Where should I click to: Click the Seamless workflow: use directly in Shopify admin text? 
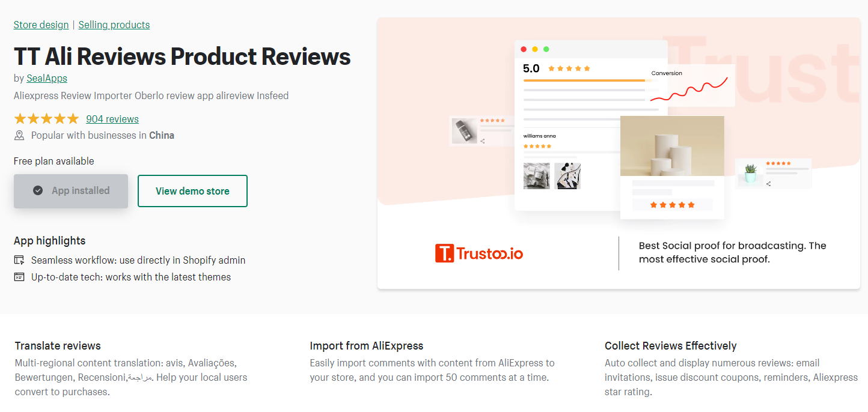tap(138, 260)
